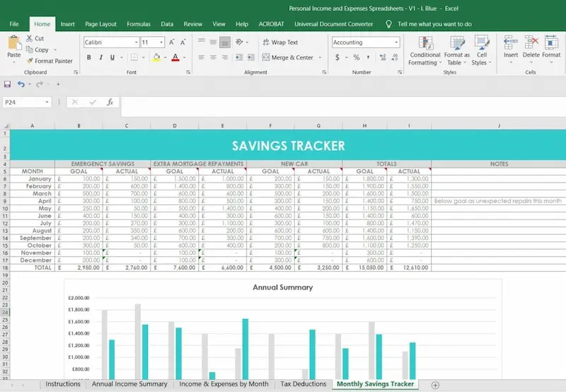Viewport: 566px width, 392px height.
Task: Open the Instructions sheet tab
Action: (x=63, y=384)
